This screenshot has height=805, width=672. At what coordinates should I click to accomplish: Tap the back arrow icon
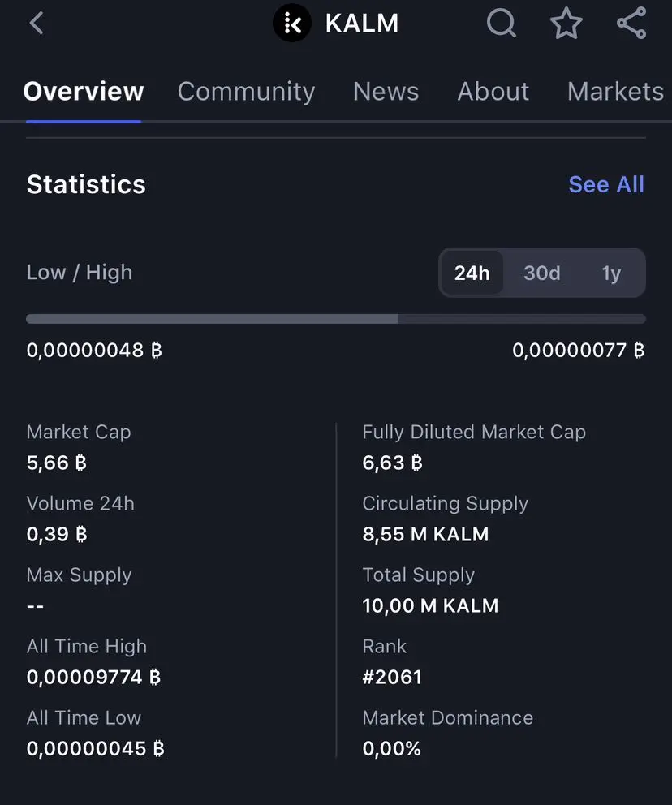point(37,24)
